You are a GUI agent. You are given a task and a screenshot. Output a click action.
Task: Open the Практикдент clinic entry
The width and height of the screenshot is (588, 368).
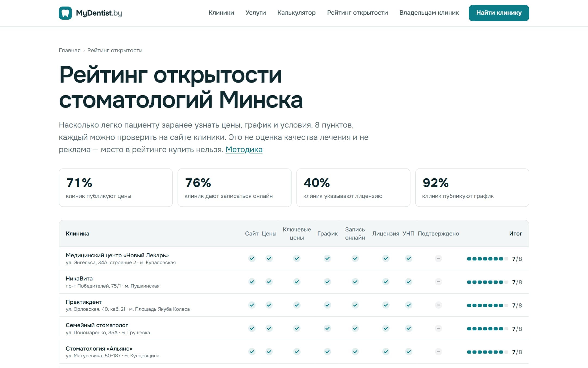click(84, 302)
